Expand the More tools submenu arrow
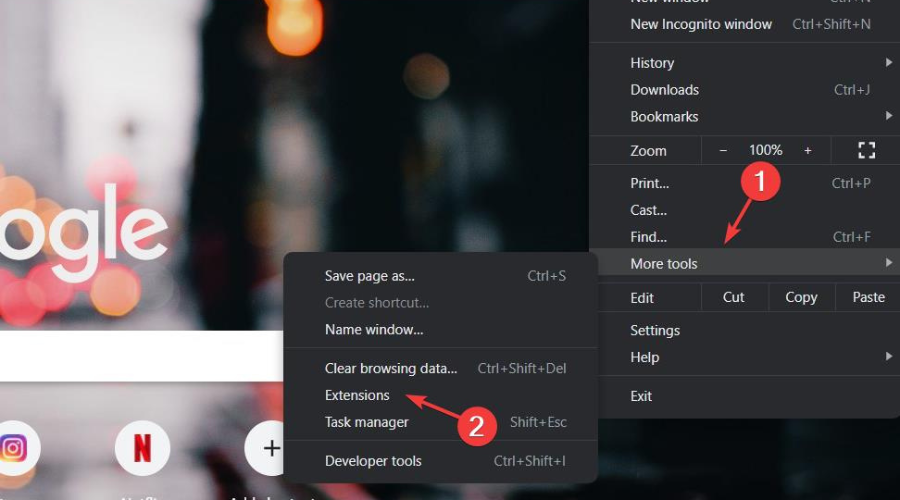 pos(889,263)
